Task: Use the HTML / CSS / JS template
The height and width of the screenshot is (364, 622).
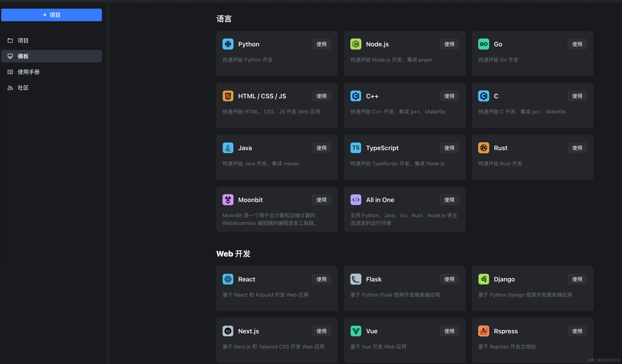Action: point(321,96)
